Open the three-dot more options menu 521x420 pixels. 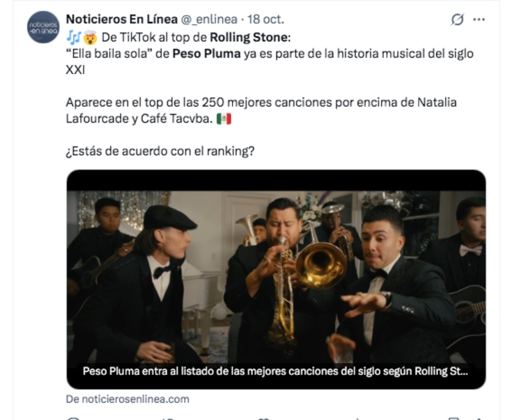478,20
